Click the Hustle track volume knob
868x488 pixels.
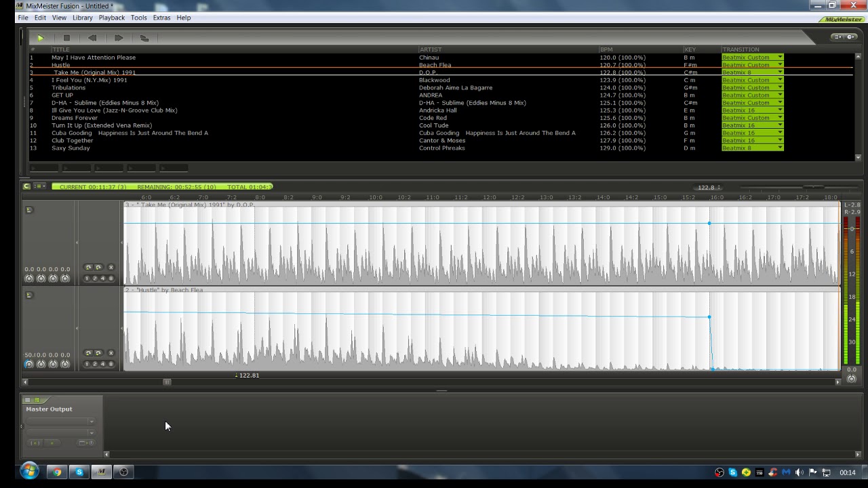28,364
